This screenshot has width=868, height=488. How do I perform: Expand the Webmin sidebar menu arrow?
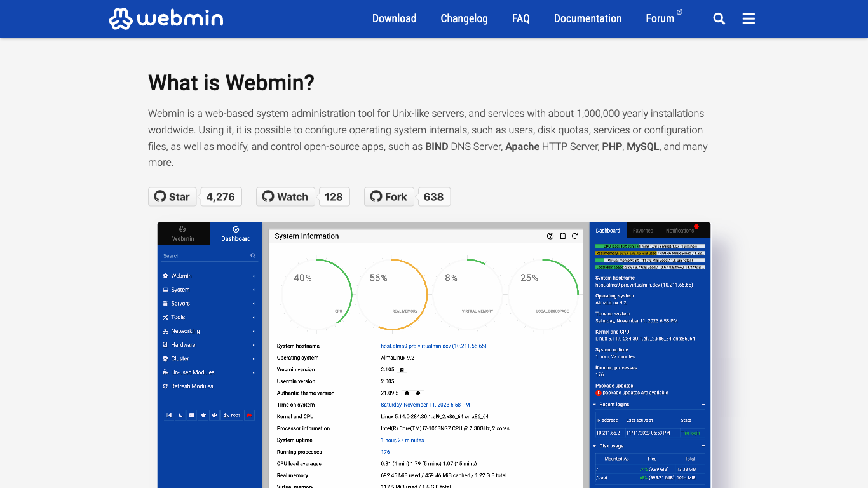(x=254, y=276)
